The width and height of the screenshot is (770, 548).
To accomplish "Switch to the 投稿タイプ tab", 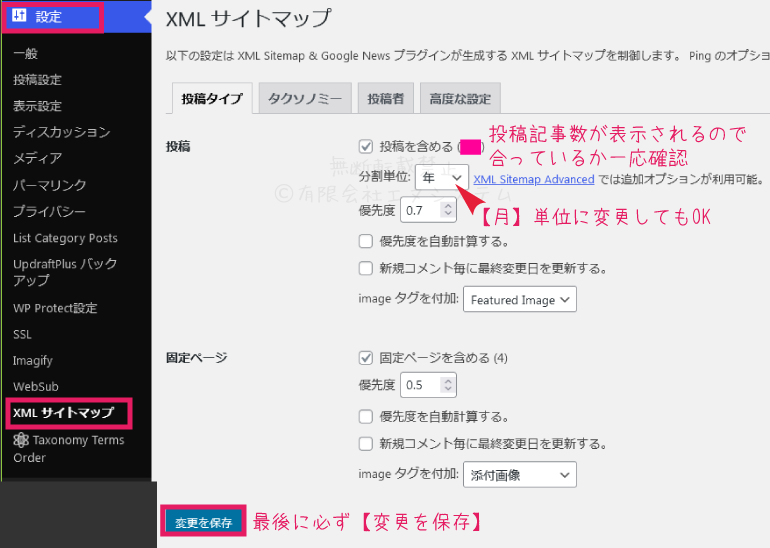I will pyautogui.click(x=212, y=99).
